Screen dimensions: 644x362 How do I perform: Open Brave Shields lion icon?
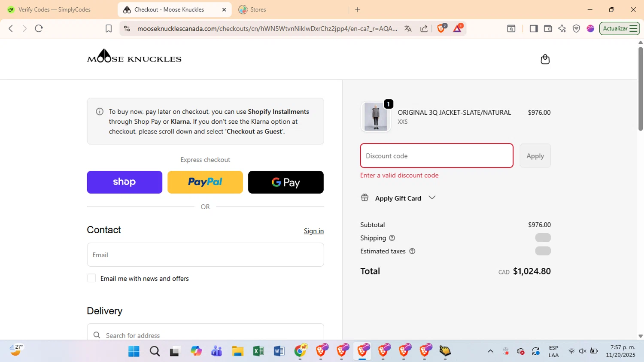[x=441, y=28]
